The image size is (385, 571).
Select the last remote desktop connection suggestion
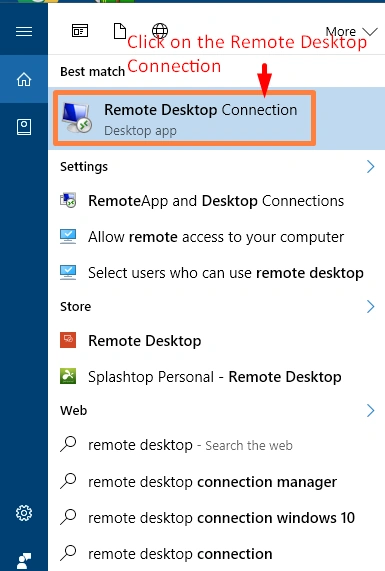click(x=216, y=554)
